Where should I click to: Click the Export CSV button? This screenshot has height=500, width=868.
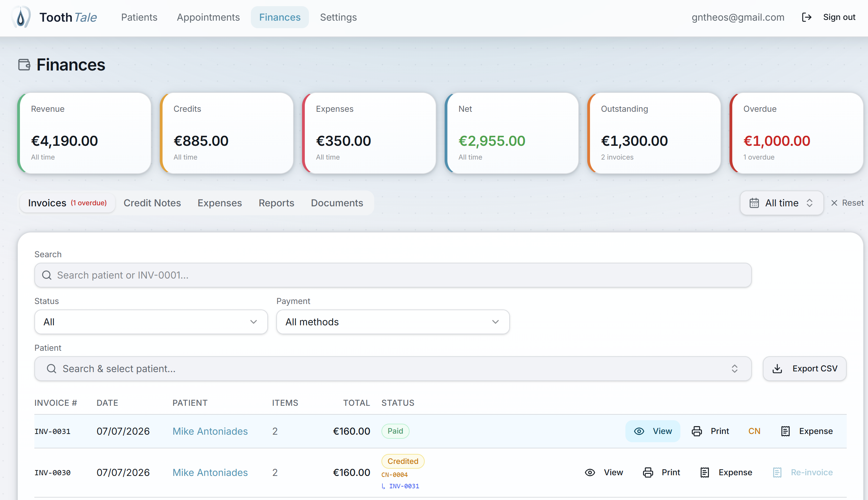coord(805,369)
